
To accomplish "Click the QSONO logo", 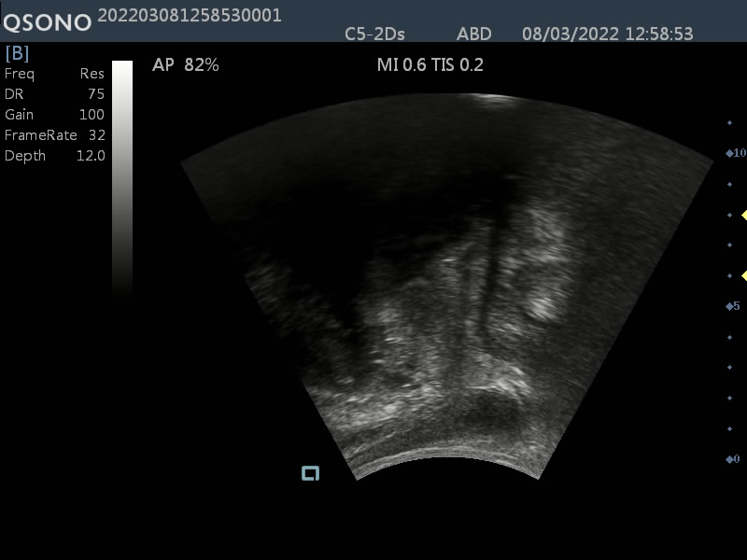I will point(47,21).
